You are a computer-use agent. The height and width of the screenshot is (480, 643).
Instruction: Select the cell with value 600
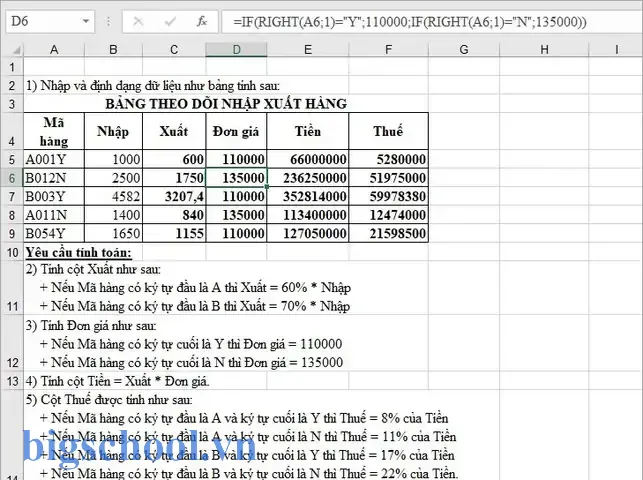[174, 159]
